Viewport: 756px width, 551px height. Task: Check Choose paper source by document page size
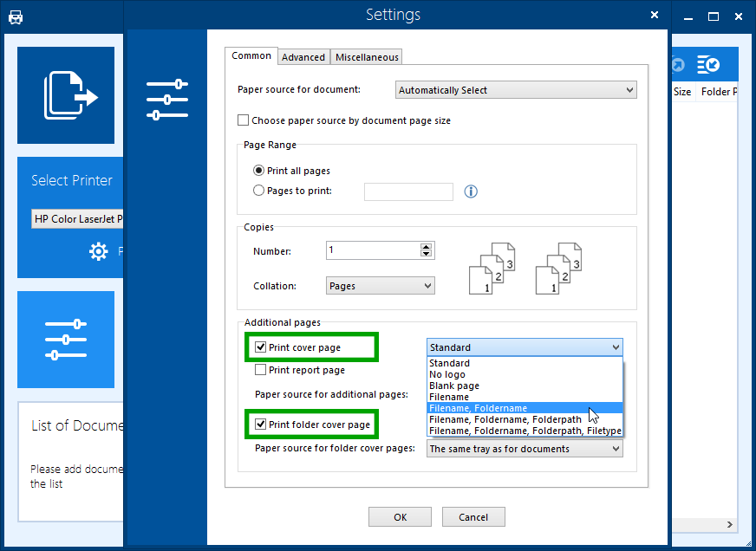click(244, 120)
